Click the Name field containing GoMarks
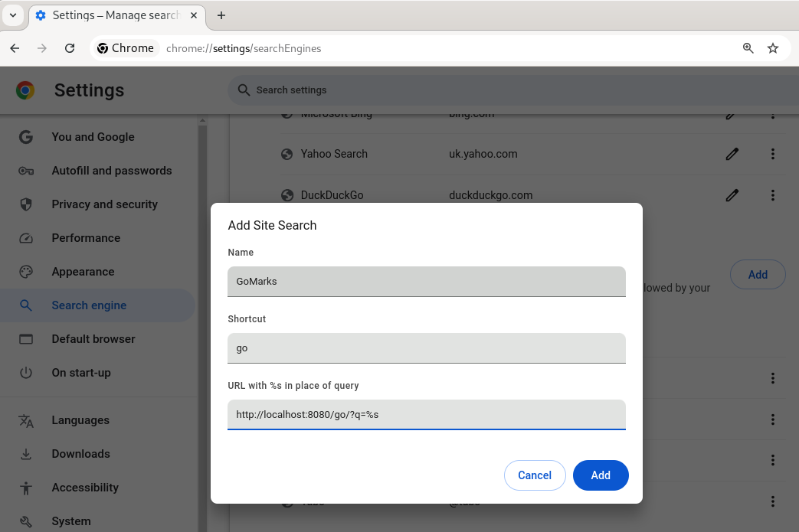This screenshot has width=799, height=532. [426, 281]
